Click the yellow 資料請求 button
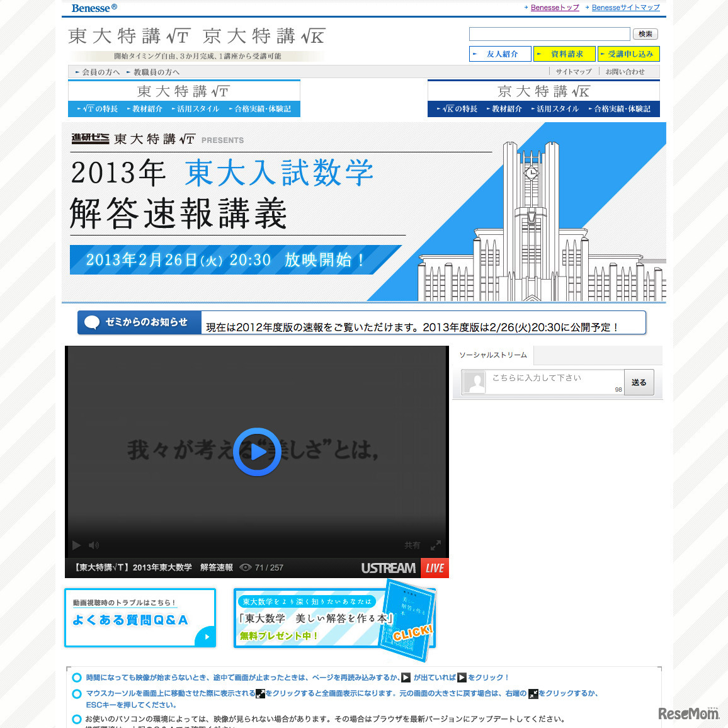The image size is (728, 728). click(564, 54)
